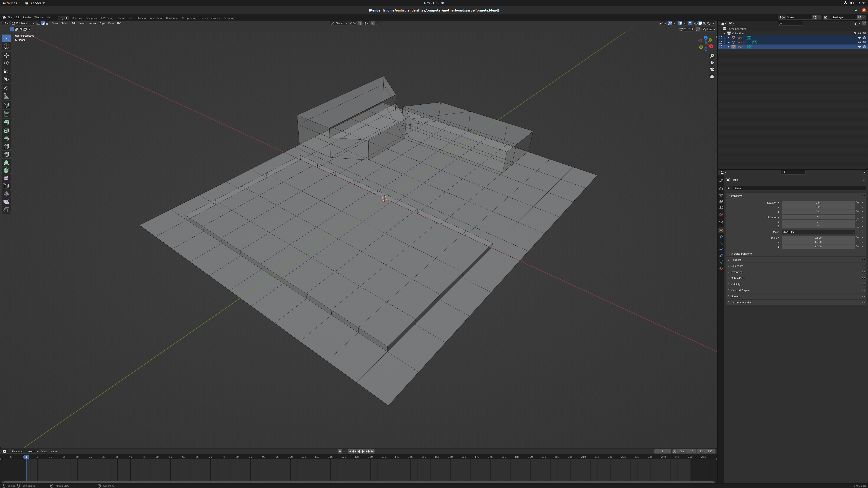Click the X axis gizmo ball
The width and height of the screenshot is (868, 488).
coord(711,47)
